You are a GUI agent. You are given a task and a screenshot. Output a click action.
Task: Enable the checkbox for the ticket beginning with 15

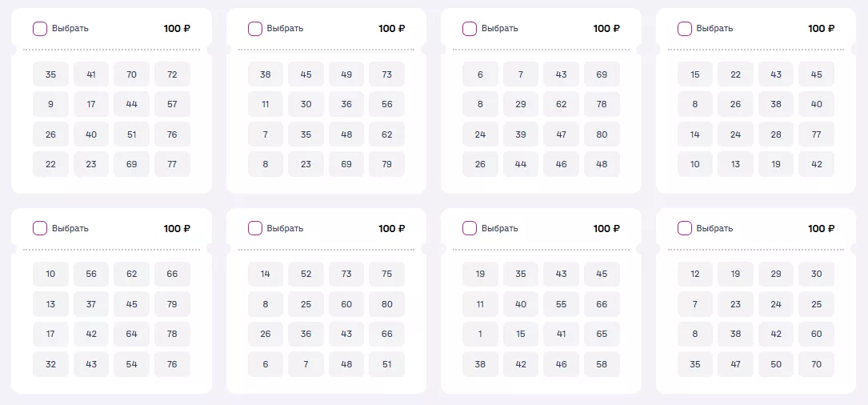(x=685, y=29)
